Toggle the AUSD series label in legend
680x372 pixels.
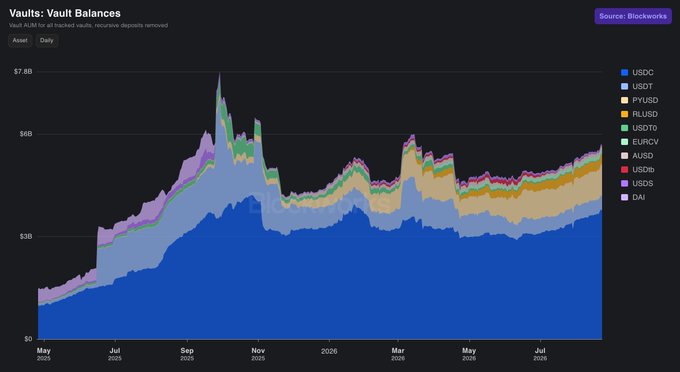(x=643, y=156)
